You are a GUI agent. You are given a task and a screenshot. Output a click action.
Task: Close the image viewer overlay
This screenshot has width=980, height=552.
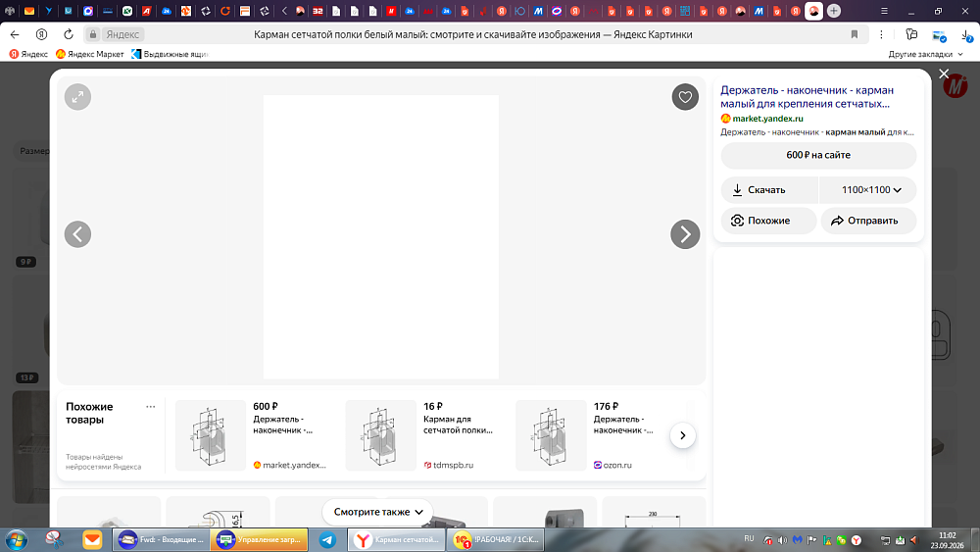point(944,74)
